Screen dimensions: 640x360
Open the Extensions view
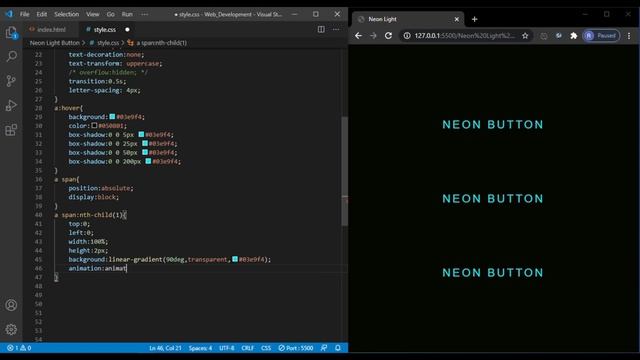click(11, 130)
